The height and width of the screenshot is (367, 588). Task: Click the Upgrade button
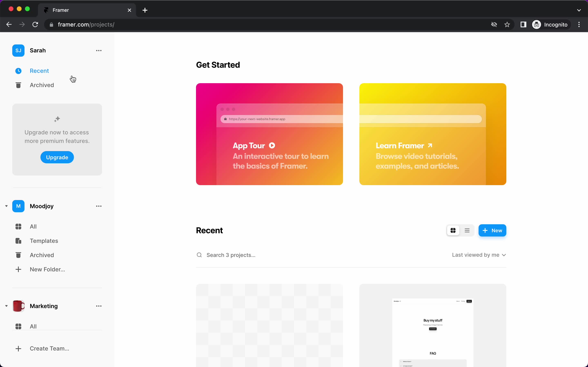(57, 157)
